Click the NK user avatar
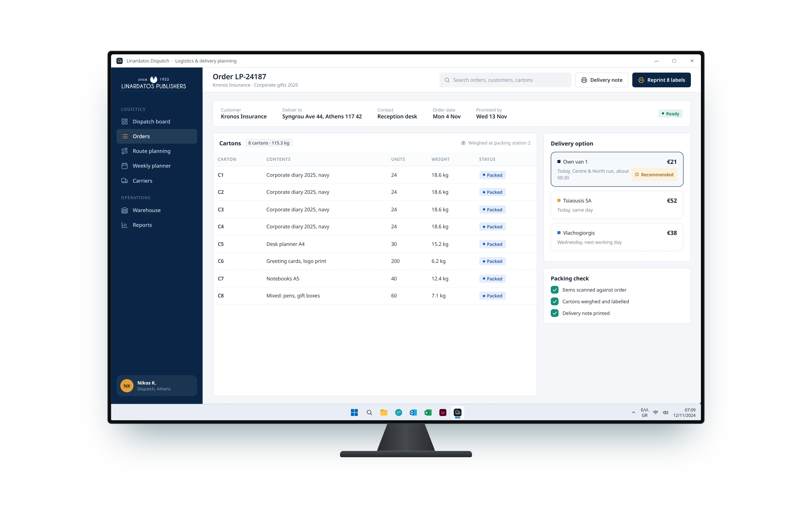 pos(127,386)
